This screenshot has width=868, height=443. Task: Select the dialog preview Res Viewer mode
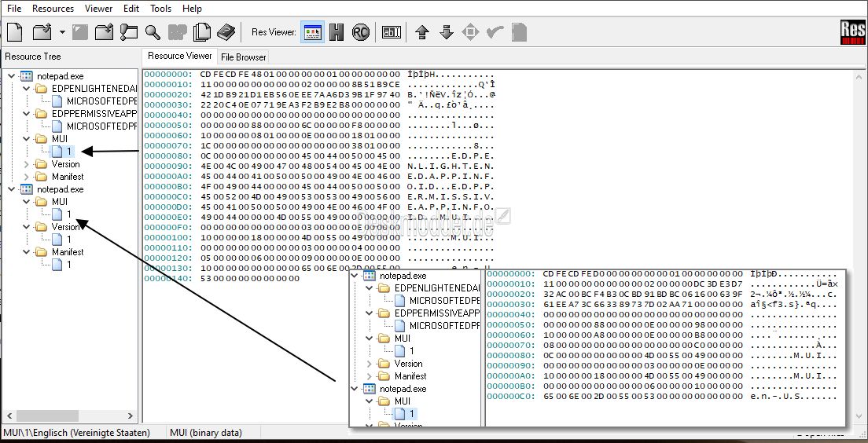click(x=313, y=32)
